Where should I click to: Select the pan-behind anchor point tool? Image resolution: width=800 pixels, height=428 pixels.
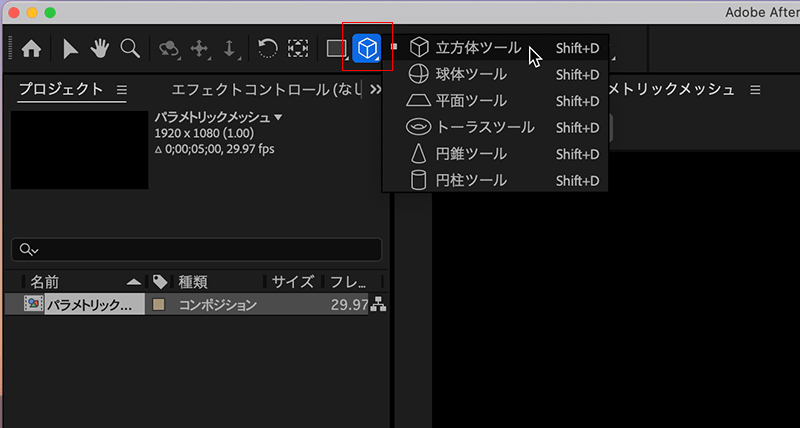298,48
